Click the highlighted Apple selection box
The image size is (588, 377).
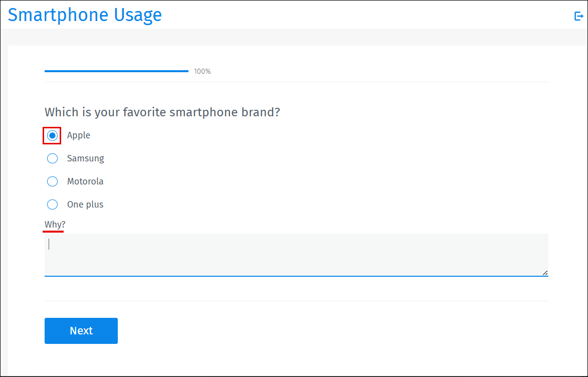pos(52,135)
